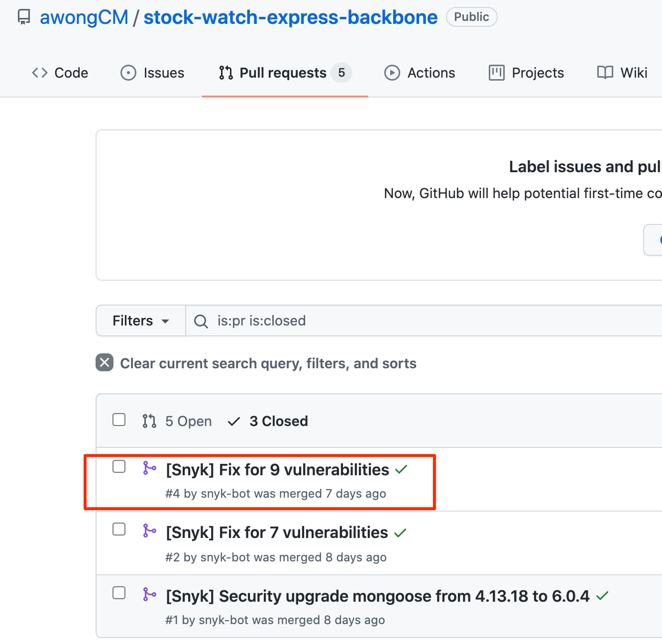662x644 pixels.
Task: Select checkbox for mongoose security upgrade PR
Action: coord(119,593)
